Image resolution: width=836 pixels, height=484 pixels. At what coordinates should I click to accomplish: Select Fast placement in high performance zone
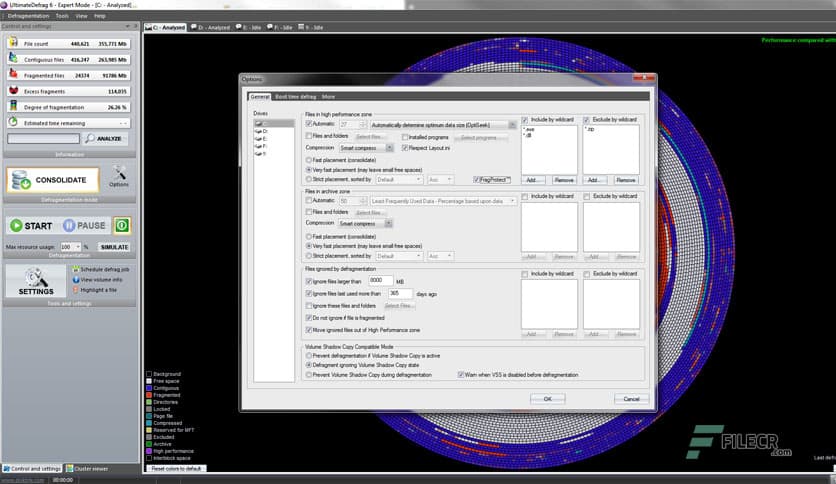309,160
